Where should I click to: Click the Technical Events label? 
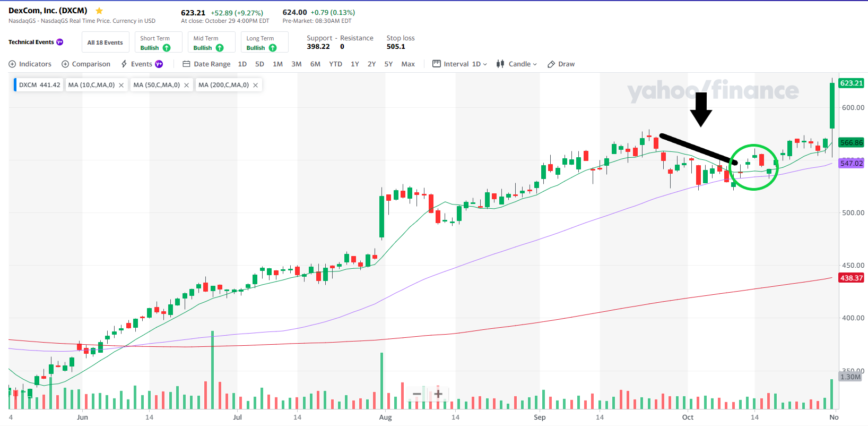(31, 42)
